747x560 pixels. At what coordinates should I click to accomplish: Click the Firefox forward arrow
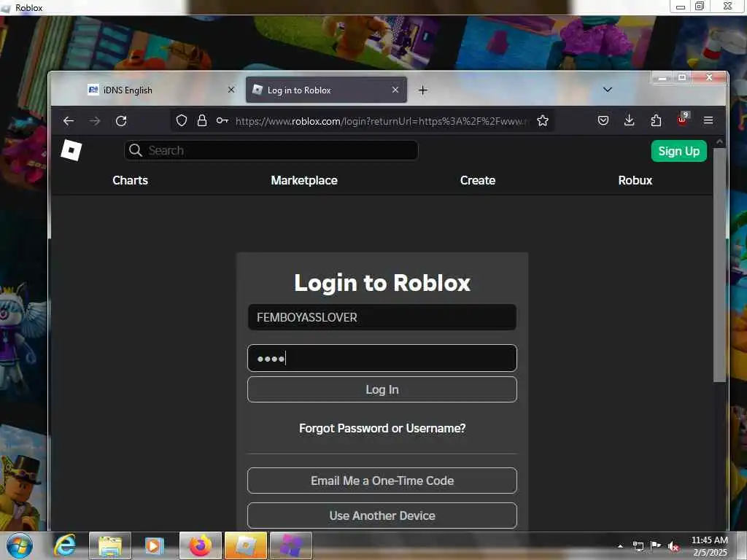[x=95, y=121]
